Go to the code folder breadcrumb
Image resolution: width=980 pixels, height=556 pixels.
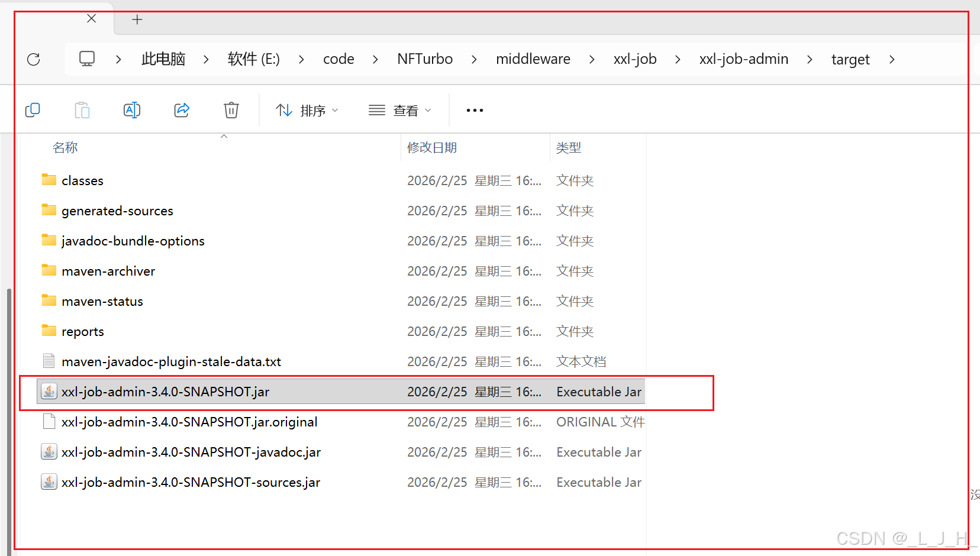339,59
